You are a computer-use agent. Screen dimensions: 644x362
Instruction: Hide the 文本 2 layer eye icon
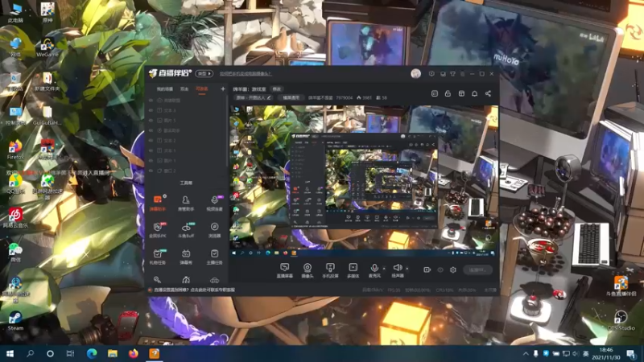pos(151,140)
